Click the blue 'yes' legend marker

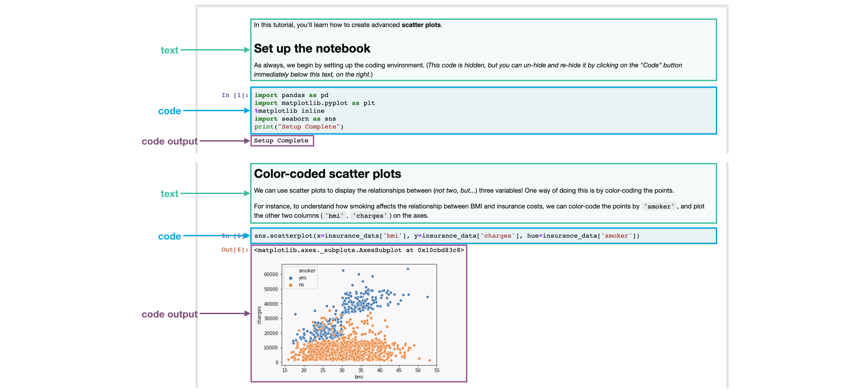[290, 278]
